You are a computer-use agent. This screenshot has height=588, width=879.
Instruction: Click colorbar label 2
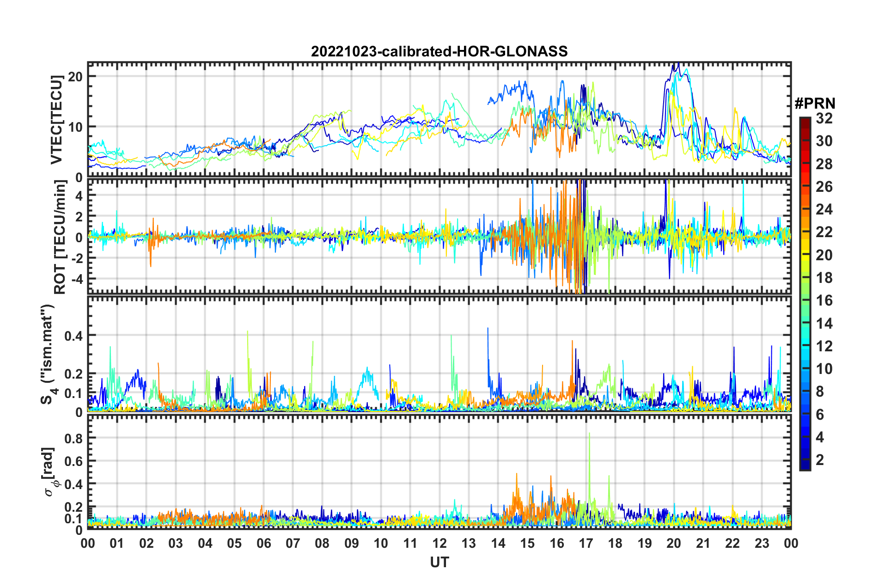pos(820,460)
